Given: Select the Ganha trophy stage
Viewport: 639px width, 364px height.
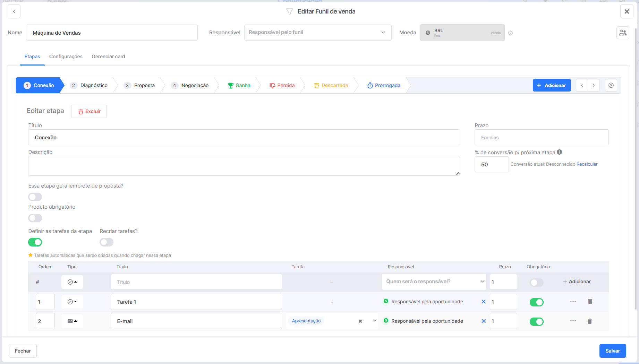Looking at the screenshot, I should [x=239, y=85].
